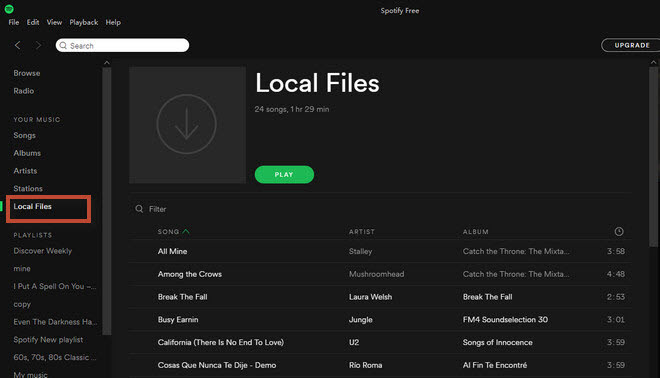Click the filter magnifier icon
The image size is (660, 378).
coord(139,209)
